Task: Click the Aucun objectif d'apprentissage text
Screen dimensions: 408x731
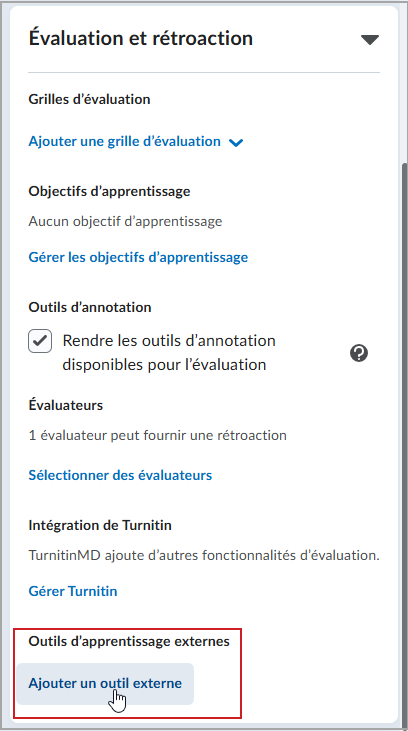Action: pos(125,221)
